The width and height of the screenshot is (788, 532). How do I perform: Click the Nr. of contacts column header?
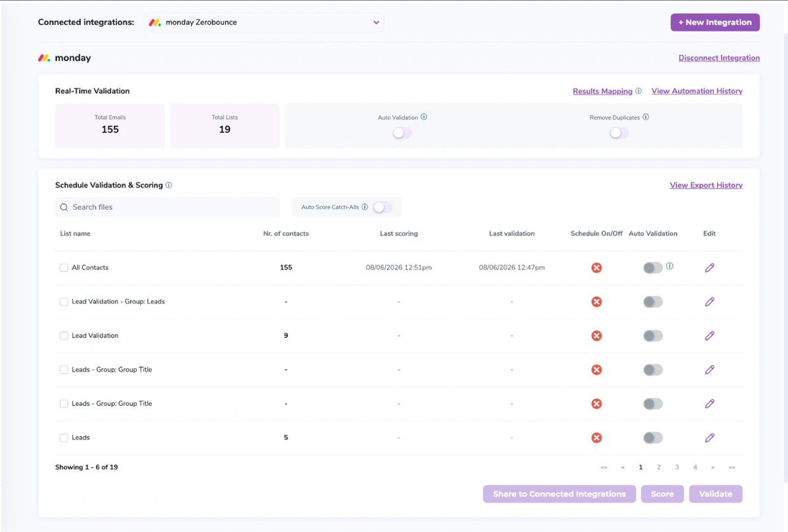point(286,234)
